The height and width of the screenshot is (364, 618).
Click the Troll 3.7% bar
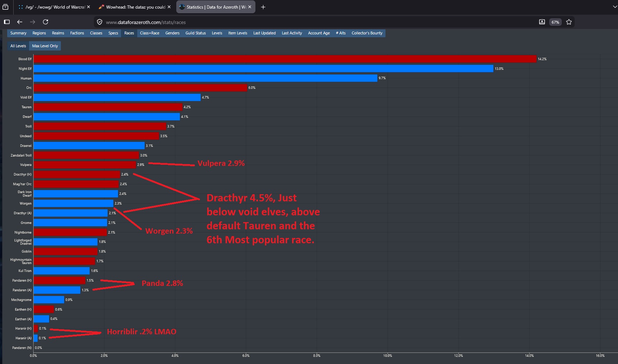point(100,126)
